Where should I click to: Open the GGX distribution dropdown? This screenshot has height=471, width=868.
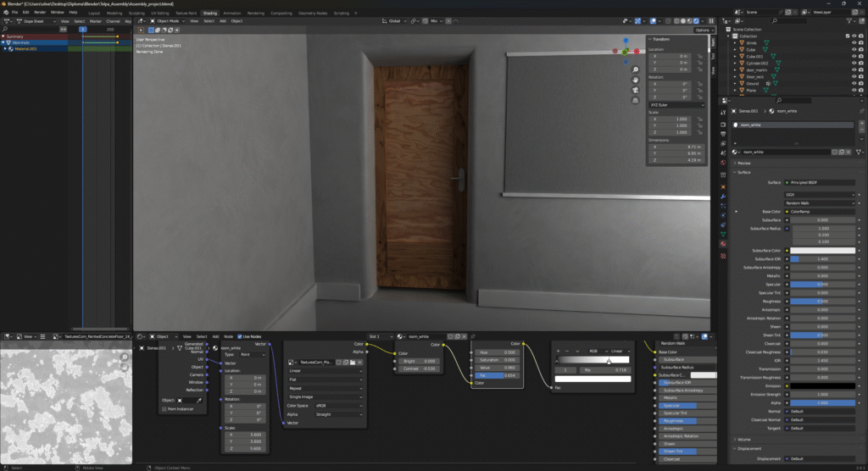[818, 194]
